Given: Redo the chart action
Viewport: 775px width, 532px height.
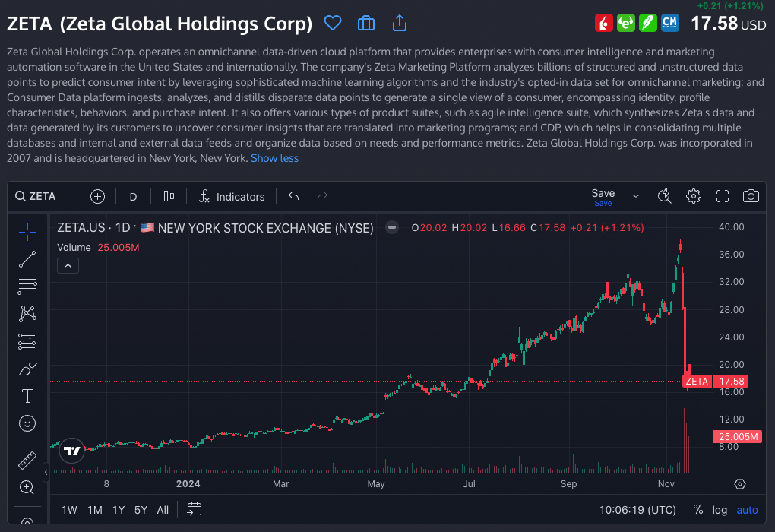Looking at the screenshot, I should pyautogui.click(x=322, y=196).
